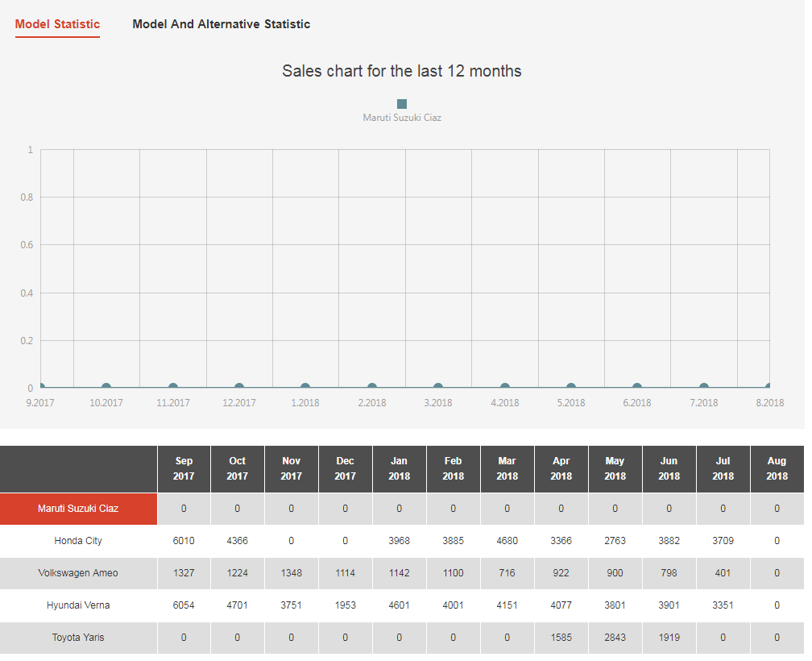
Task: Click the Nov 2017 column header
Action: tap(291, 469)
